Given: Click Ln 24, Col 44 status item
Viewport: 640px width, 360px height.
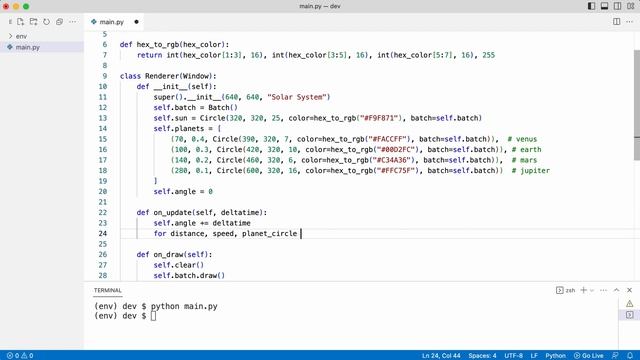Looking at the screenshot, I should pos(441,356).
